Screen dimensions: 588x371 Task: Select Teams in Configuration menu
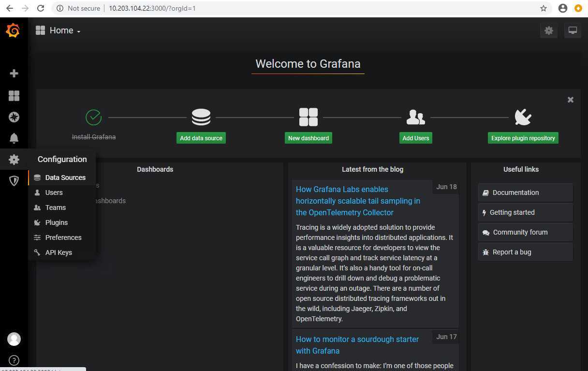point(62,208)
